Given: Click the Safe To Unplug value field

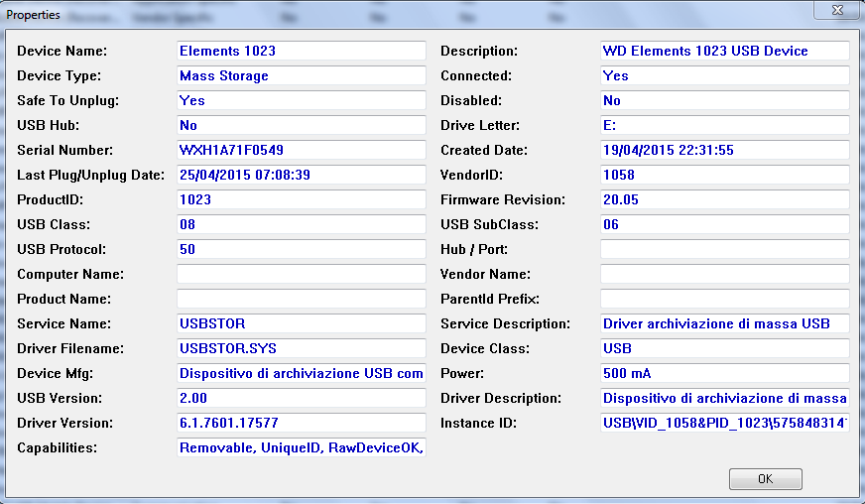Looking at the screenshot, I should (302, 100).
